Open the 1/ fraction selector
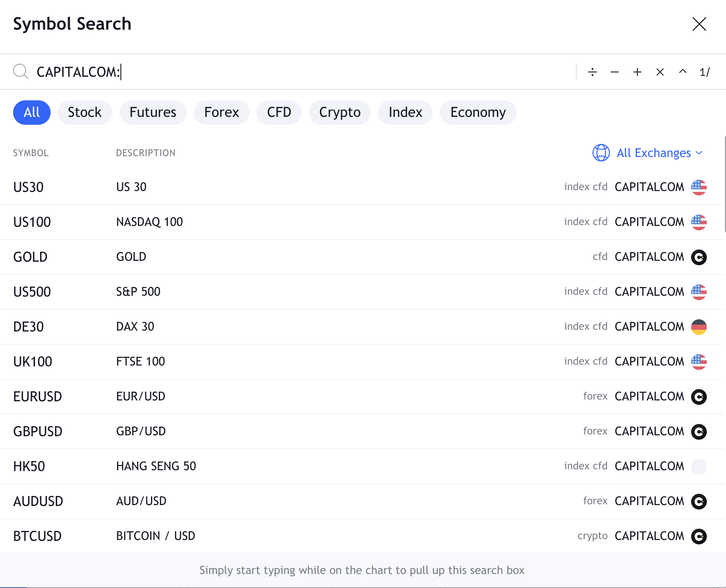Image resolution: width=726 pixels, height=588 pixels. pyautogui.click(x=705, y=72)
